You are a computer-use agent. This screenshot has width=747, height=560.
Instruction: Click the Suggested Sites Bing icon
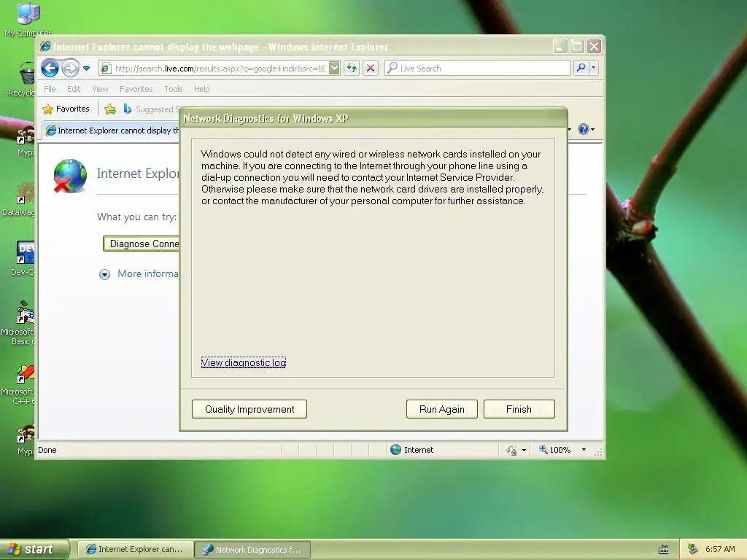tap(127, 109)
